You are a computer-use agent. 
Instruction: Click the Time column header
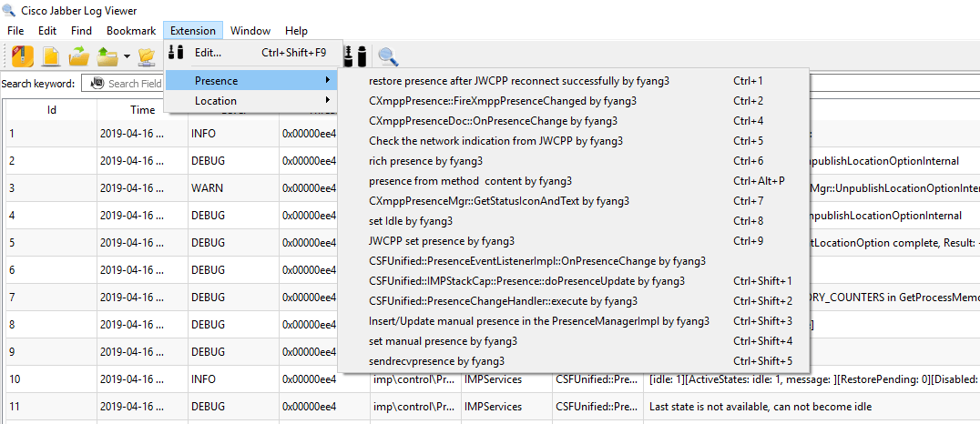pos(142,110)
